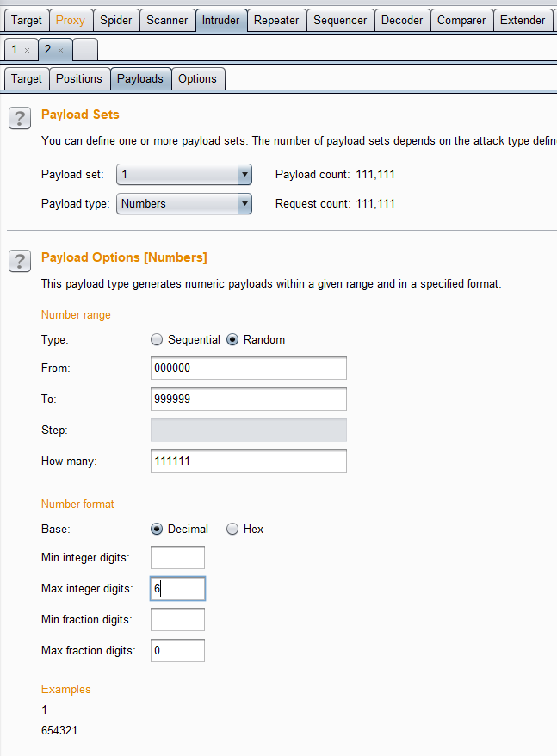
Task: Select Intruder attack tab 1
Action: point(15,50)
